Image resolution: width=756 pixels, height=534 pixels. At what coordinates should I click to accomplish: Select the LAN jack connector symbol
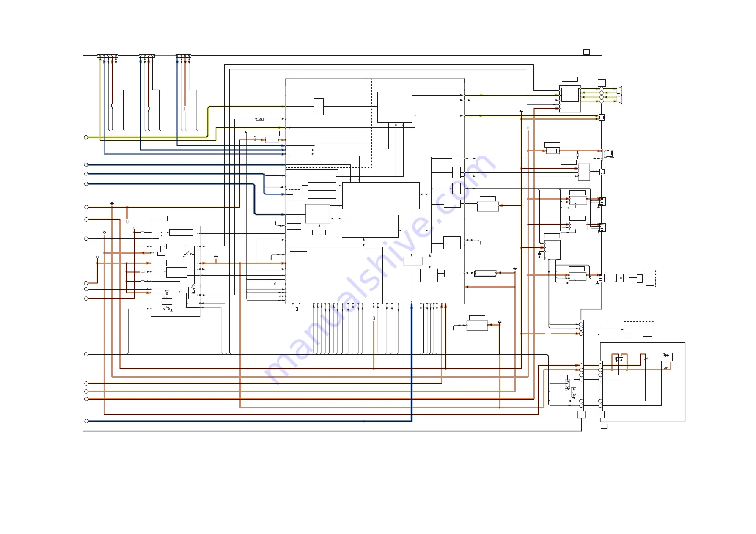pyautogui.click(x=602, y=172)
